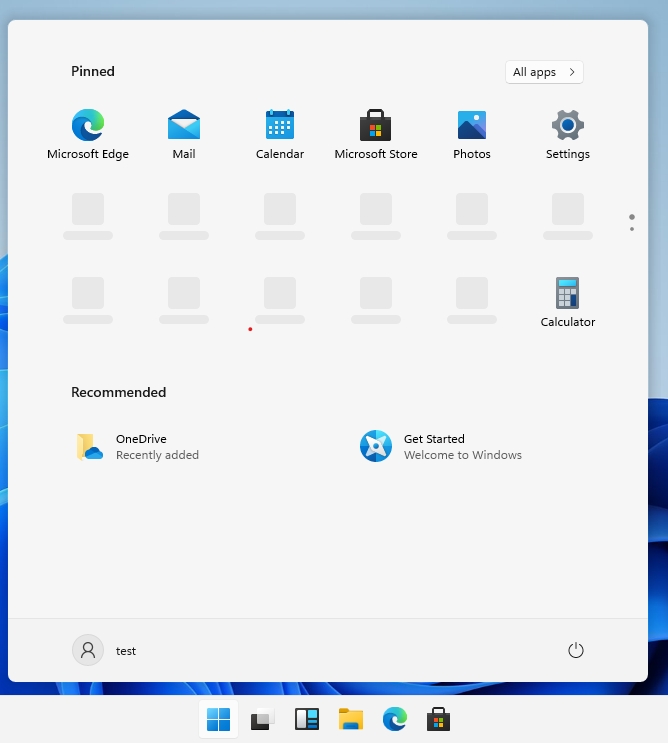Click the Windows Start button in taskbar
The width and height of the screenshot is (668, 743).
[x=218, y=719]
